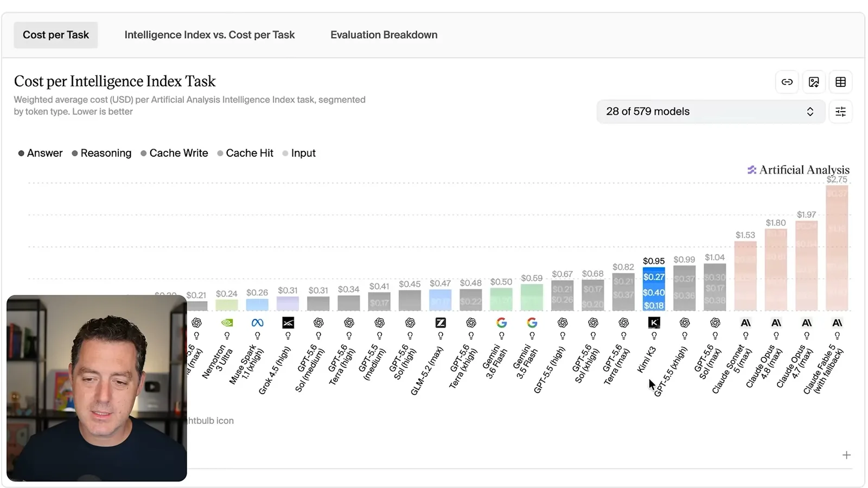Click the highlighted blue Kimi K3 bar
This screenshot has height=488, width=868.
(x=654, y=290)
